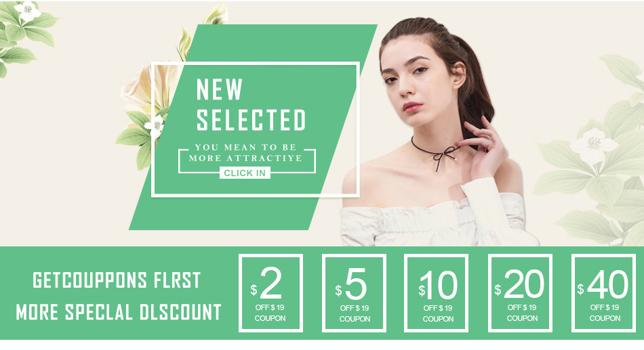Claim the $40 off coupon
The image size is (644, 350).
click(x=604, y=293)
